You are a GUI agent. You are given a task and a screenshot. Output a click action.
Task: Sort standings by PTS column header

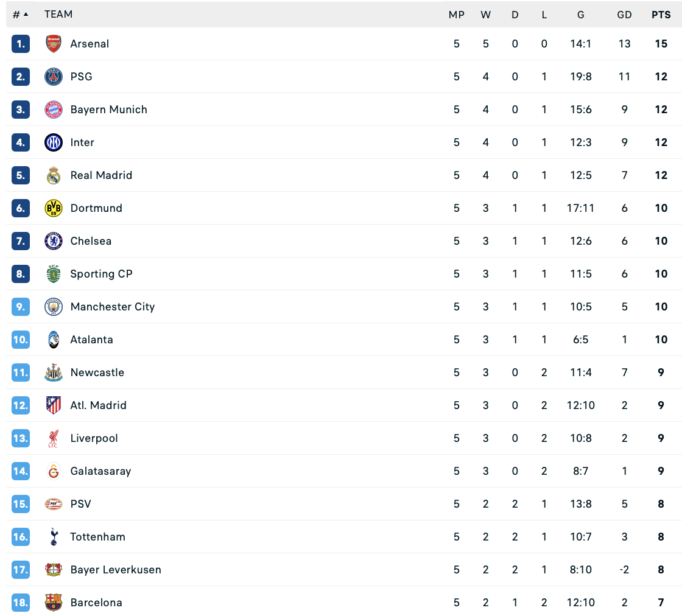(661, 15)
